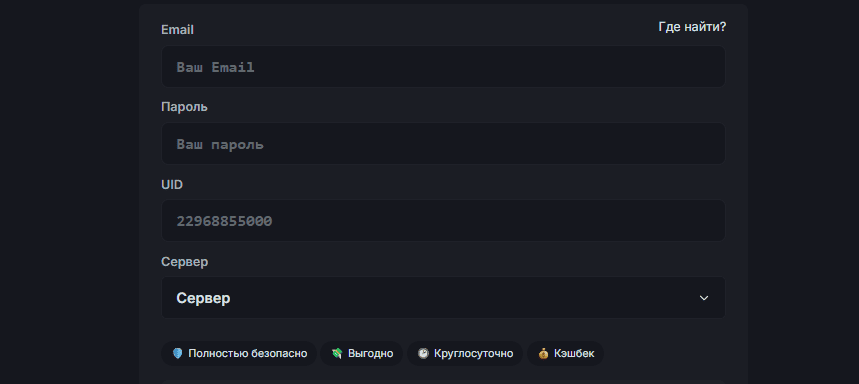This screenshot has height=384, width=859.
Task: Click the money bag icon beside Кэшбек
Action: pos(543,353)
